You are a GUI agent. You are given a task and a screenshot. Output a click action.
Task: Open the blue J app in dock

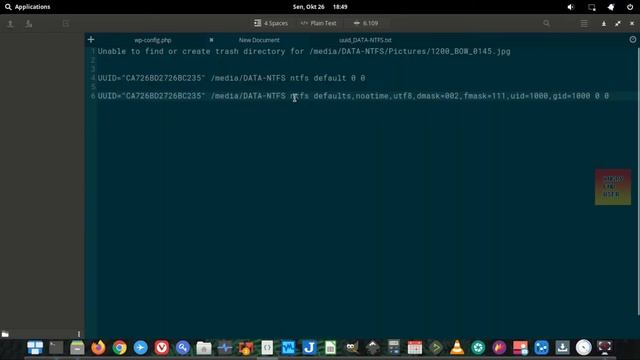309,348
